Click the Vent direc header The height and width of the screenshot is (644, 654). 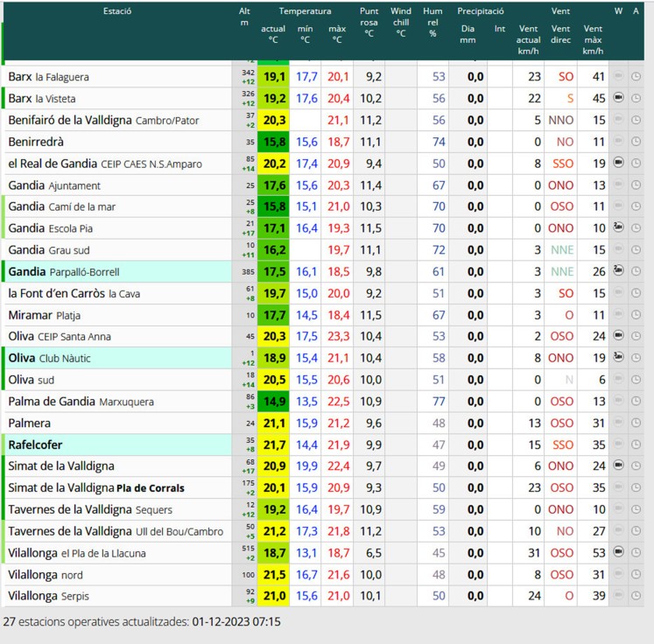pos(560,34)
